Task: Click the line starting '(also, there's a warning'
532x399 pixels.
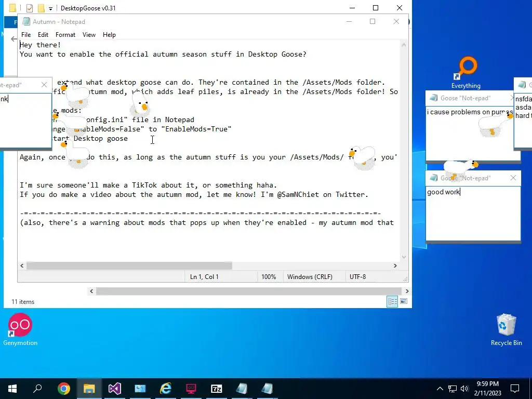Action: pos(207,222)
